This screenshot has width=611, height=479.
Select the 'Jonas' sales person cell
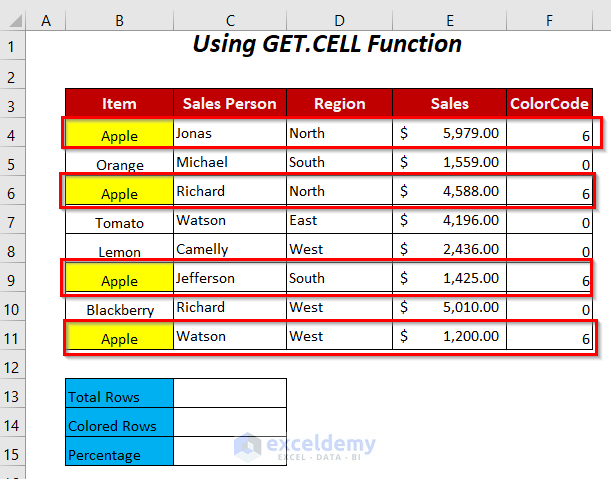click(x=230, y=132)
